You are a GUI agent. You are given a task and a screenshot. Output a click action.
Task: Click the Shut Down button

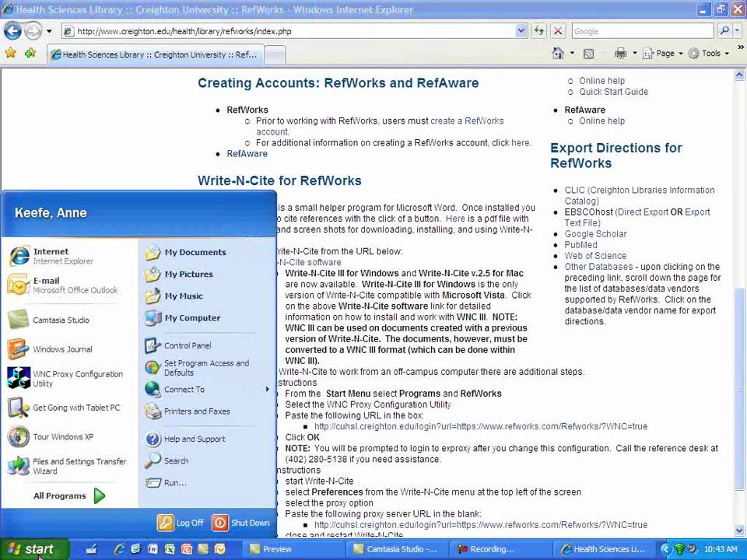coord(241,523)
